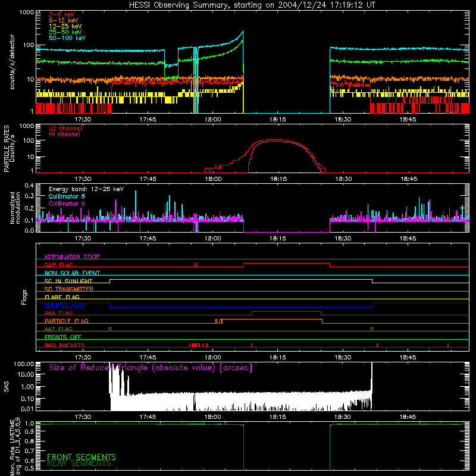The width and height of the screenshot is (476, 476).
Task: Click the 18:15 tick under the particle rates plot
Action: (x=278, y=179)
